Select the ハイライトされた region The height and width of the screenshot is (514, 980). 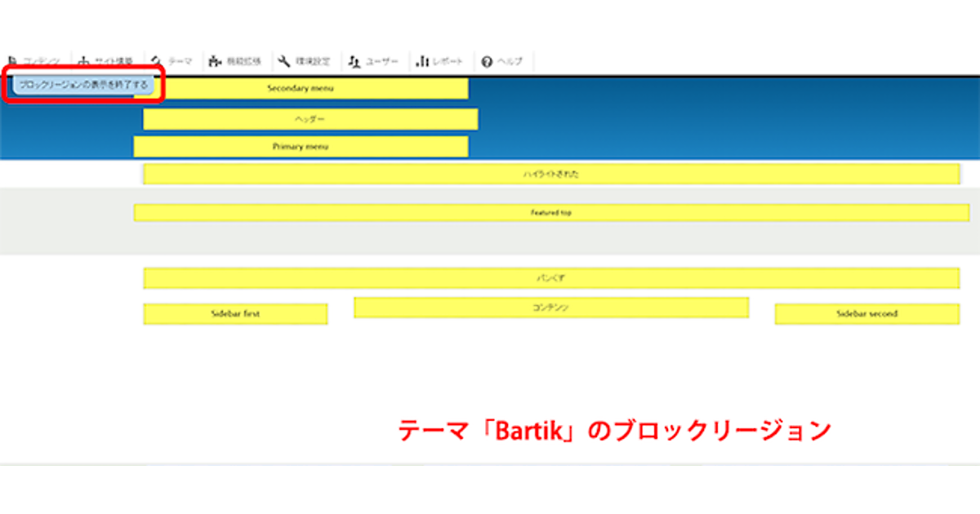[551, 174]
